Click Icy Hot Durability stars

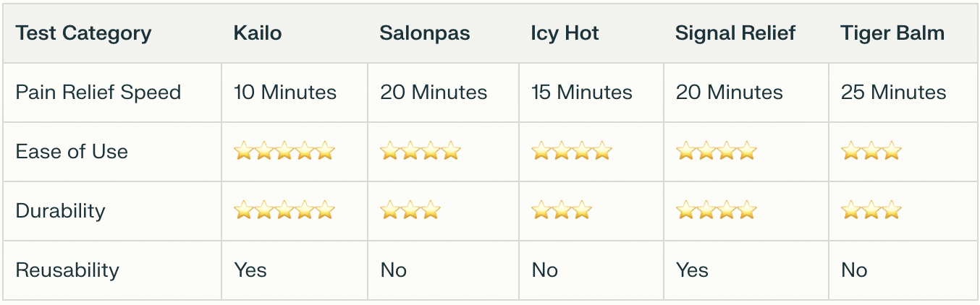pyautogui.click(x=562, y=210)
